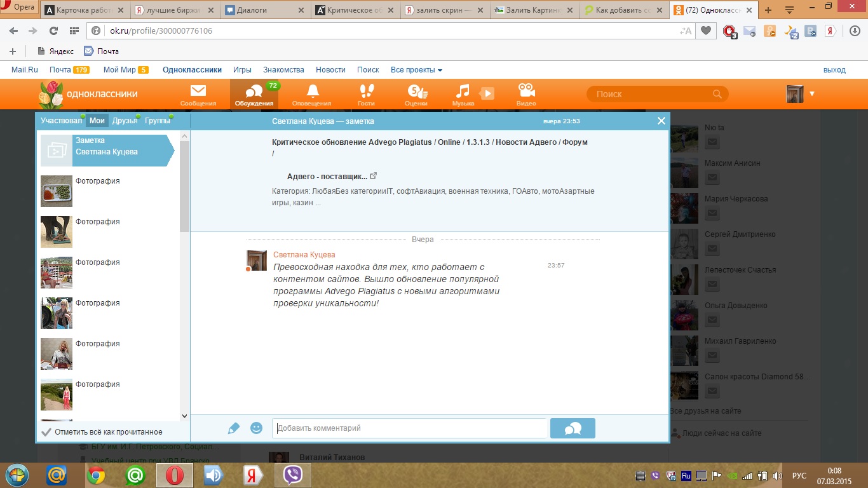Screen dimensions: 868x488
Task: Click the discussions list scrollbar up arrow
Action: pyautogui.click(x=185, y=136)
